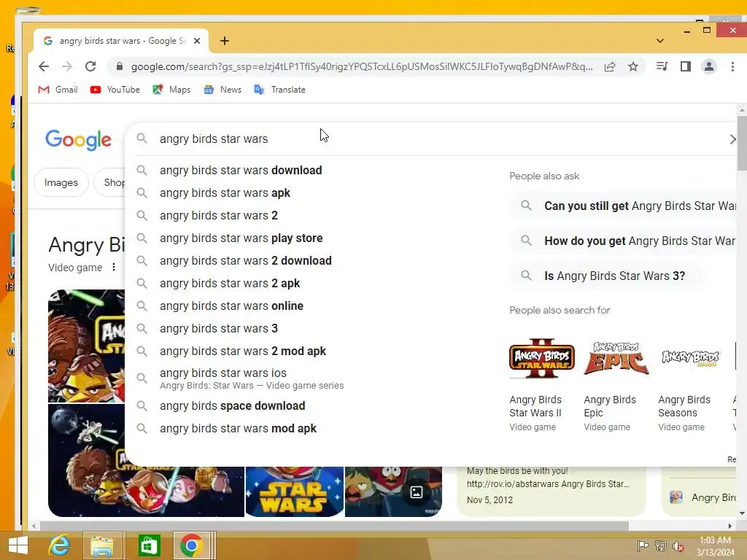Open Windows Start button
The width and height of the screenshot is (747, 560).
click(x=18, y=545)
